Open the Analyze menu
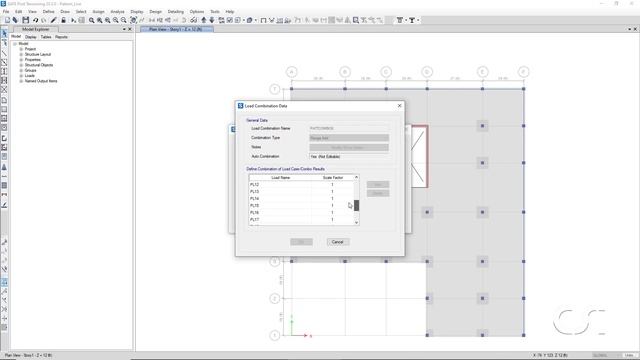640x360 pixels. click(x=118, y=11)
